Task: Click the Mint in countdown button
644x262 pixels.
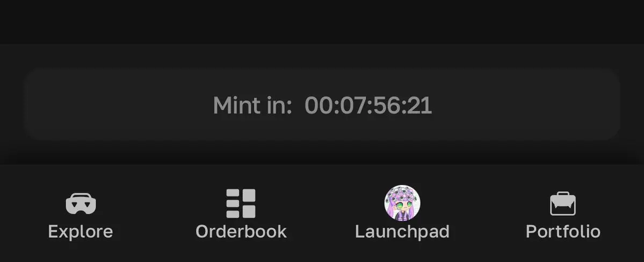Action: [x=322, y=105]
